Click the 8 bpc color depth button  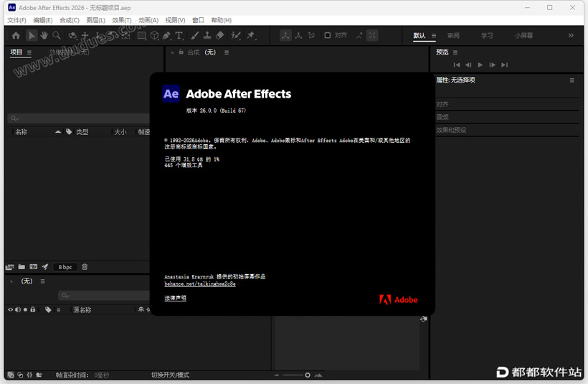pos(65,267)
